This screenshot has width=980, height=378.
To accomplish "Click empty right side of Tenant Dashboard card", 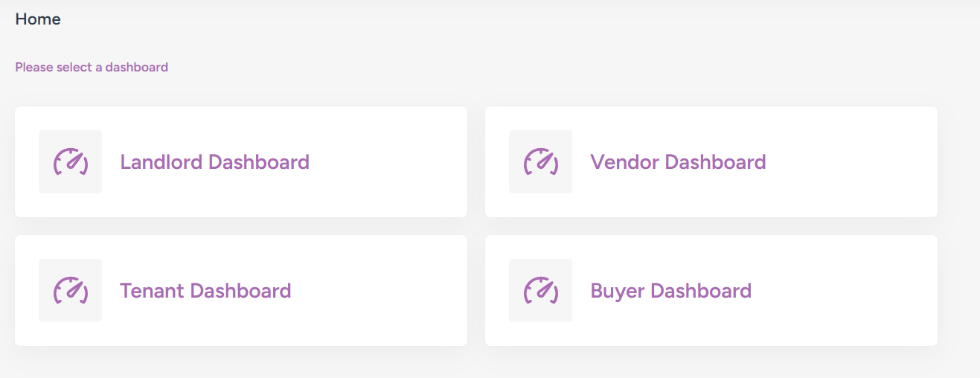I will (394, 291).
